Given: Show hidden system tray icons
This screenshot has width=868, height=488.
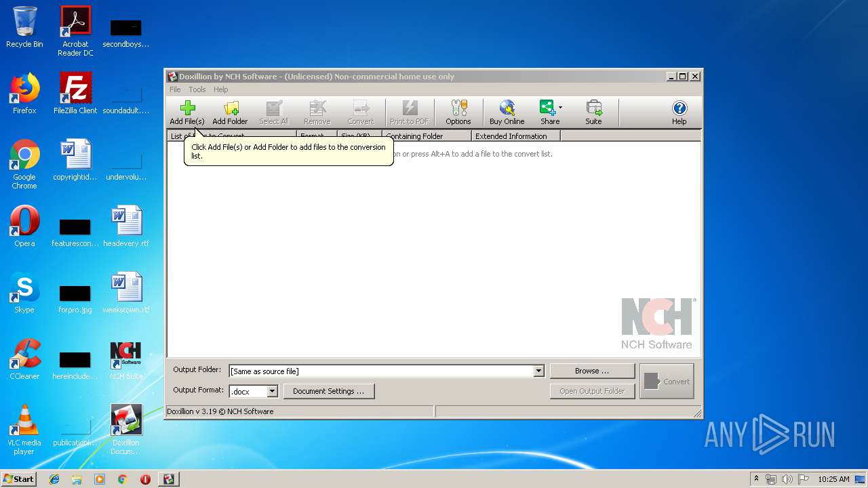Looking at the screenshot, I should pos(756,479).
